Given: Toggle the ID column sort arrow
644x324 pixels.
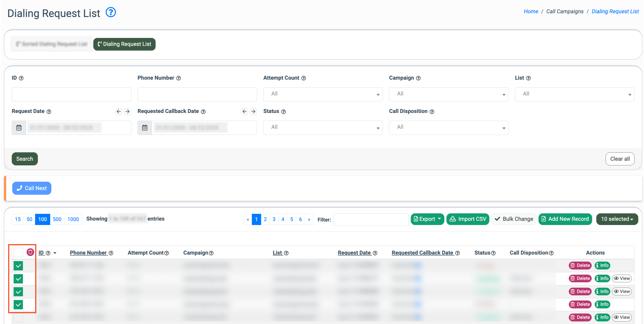Looking at the screenshot, I should [55, 253].
